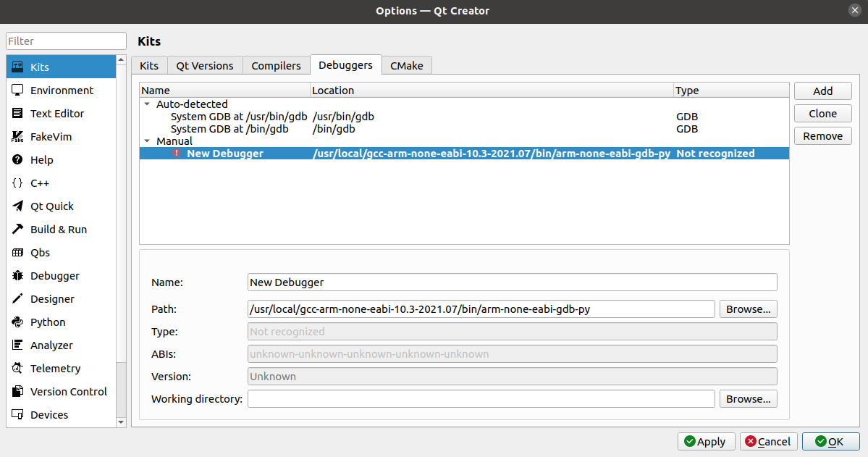Clone the selected debugger

coord(822,114)
